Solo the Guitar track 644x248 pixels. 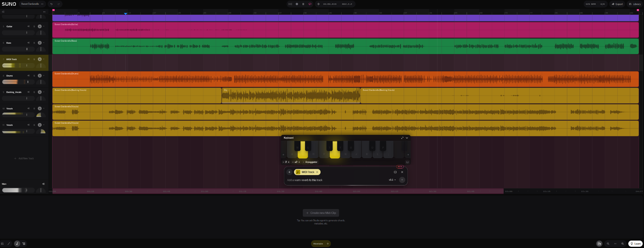[34, 26]
